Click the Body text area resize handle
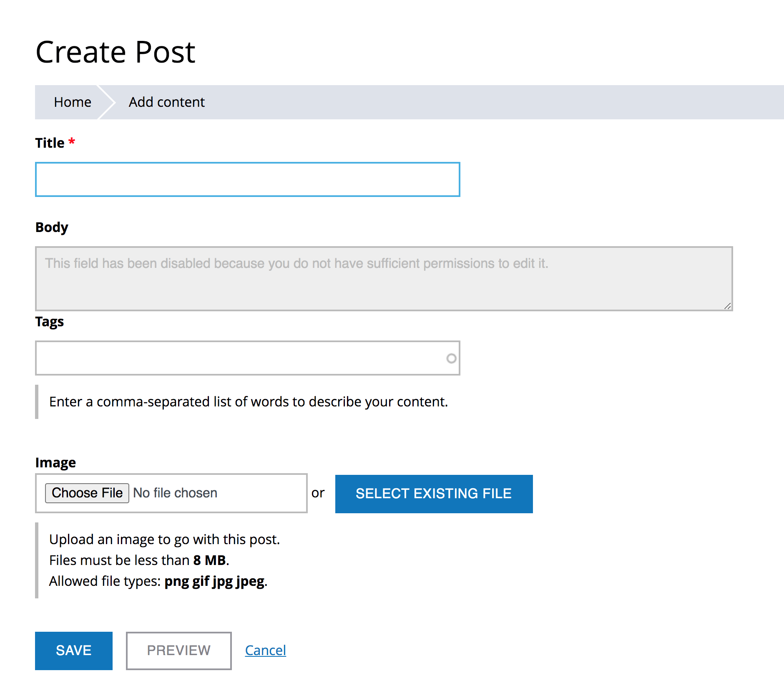The width and height of the screenshot is (784, 691). [727, 306]
